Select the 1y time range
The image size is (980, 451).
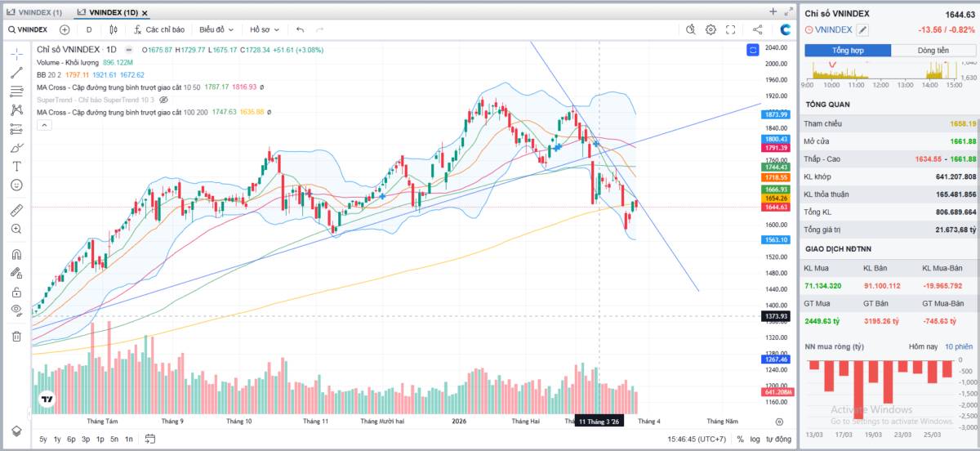(57, 440)
